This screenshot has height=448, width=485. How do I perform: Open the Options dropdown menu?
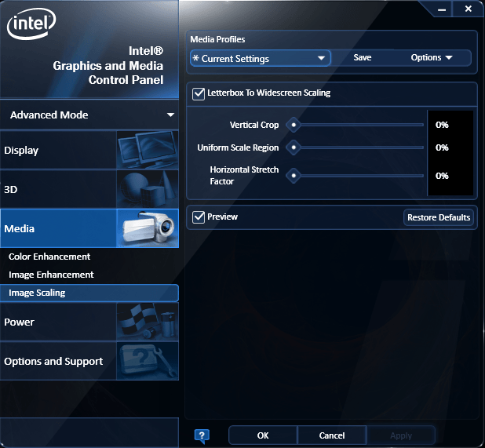(x=432, y=57)
